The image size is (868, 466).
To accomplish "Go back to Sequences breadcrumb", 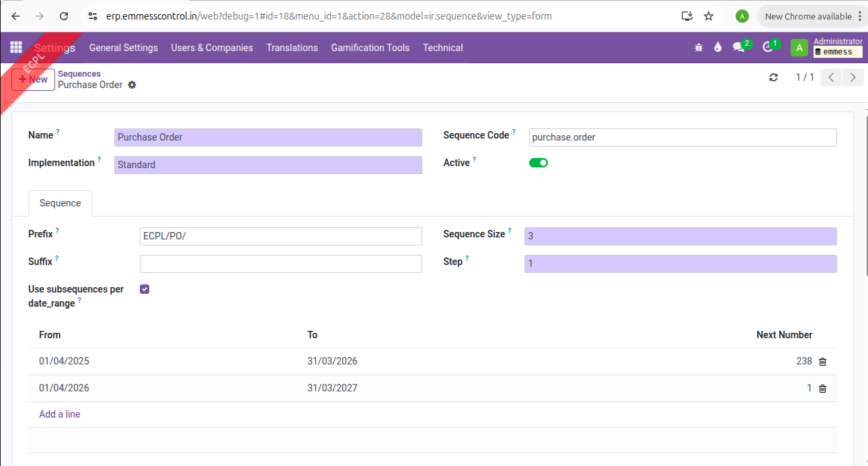I will point(79,74).
